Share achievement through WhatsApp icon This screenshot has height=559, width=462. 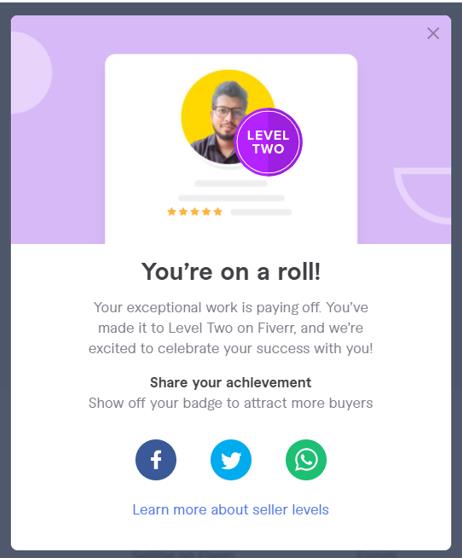pos(306,460)
